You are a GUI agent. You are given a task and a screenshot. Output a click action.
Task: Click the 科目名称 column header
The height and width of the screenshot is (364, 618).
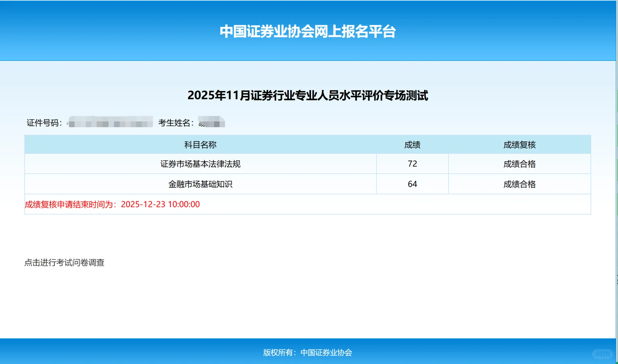click(x=200, y=145)
